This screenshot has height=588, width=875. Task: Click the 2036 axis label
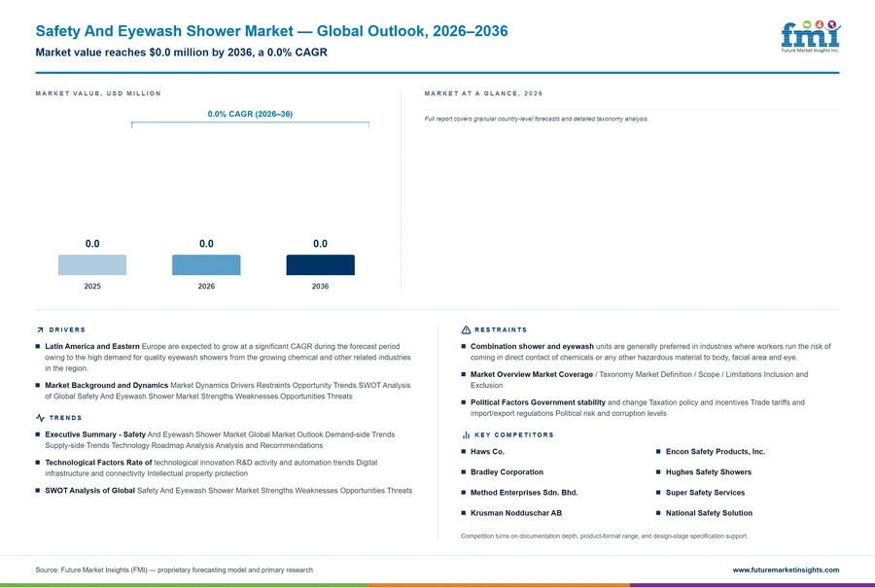[x=320, y=286]
